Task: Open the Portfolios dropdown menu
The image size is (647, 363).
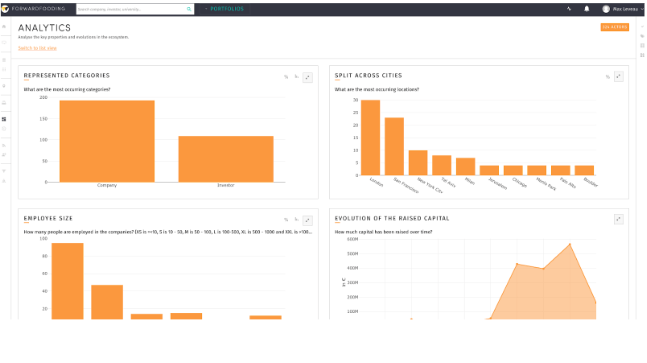Action: 225,9
